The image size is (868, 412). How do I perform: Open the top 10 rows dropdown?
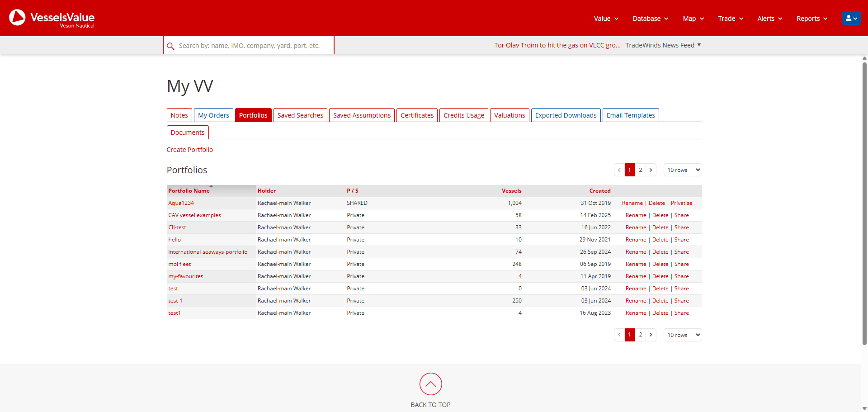(x=682, y=170)
